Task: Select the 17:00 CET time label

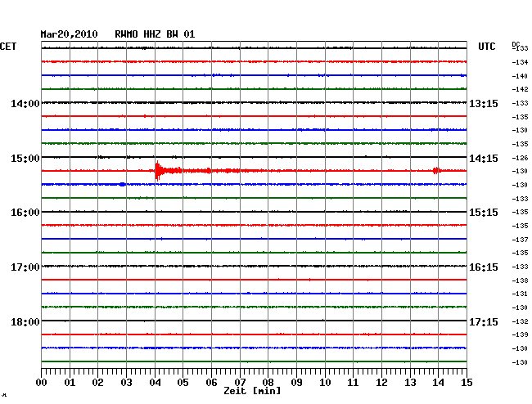Action: point(25,267)
